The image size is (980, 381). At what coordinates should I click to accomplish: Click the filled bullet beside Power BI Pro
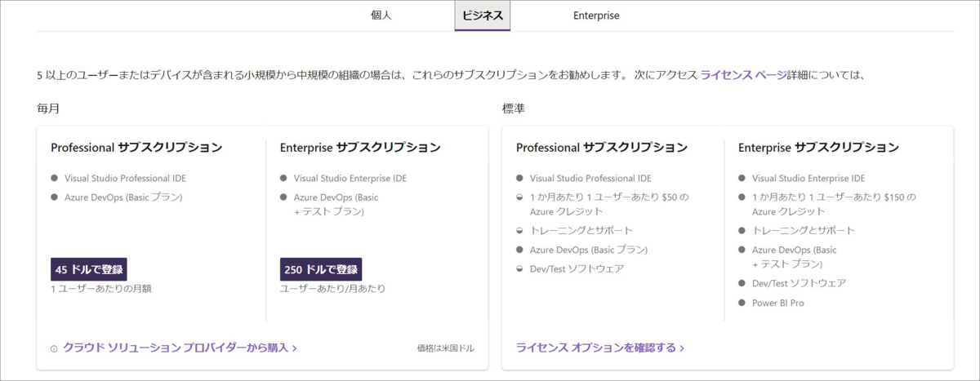pos(742,303)
